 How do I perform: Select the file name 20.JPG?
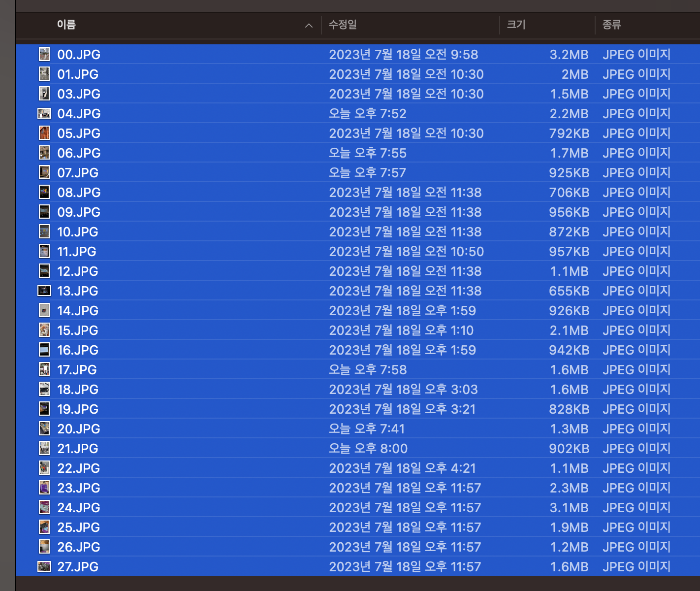coord(79,429)
